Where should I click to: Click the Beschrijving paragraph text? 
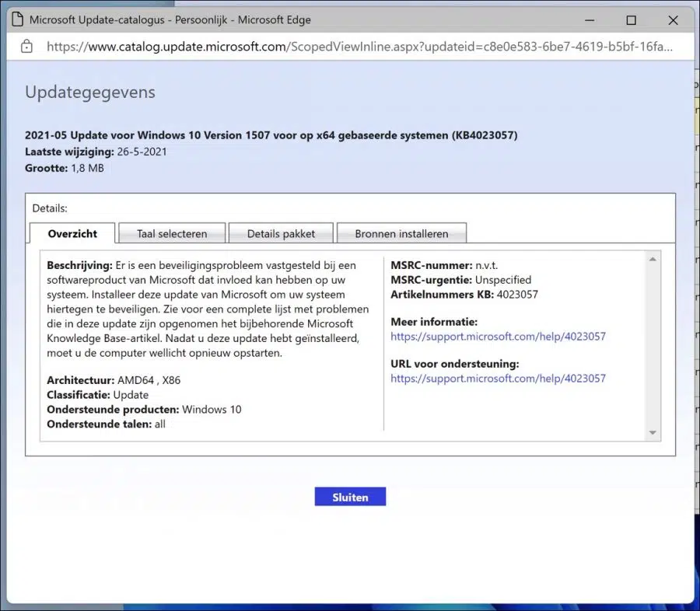(208, 309)
